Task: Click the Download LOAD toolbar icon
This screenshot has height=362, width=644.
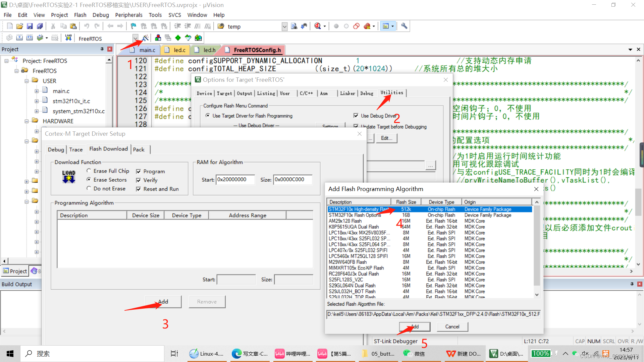Action: pos(68,38)
